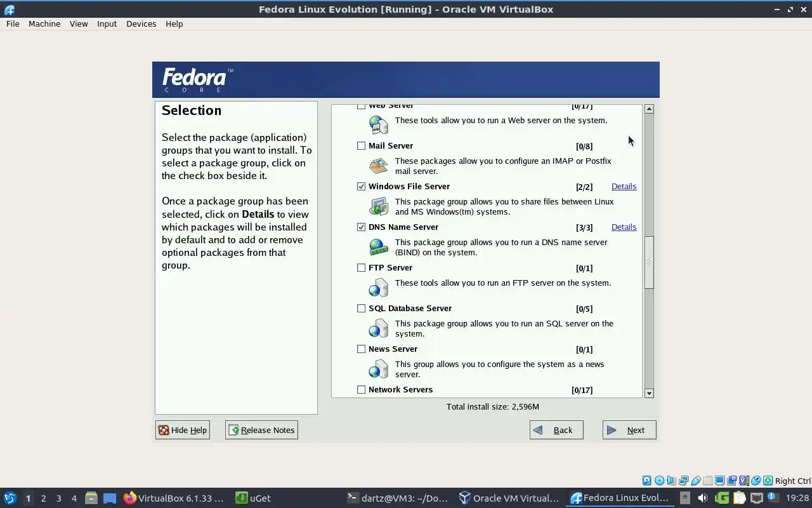Viewport: 812px width, 508px height.
Task: Click VirtualBox audio indicator icon
Action: (x=671, y=481)
